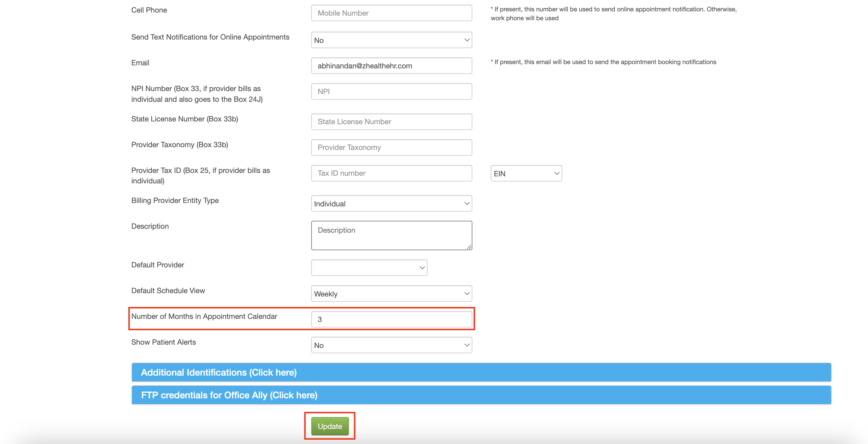This screenshot has width=868, height=444.
Task: Open Send Text Notifications dropdown
Action: (392, 40)
